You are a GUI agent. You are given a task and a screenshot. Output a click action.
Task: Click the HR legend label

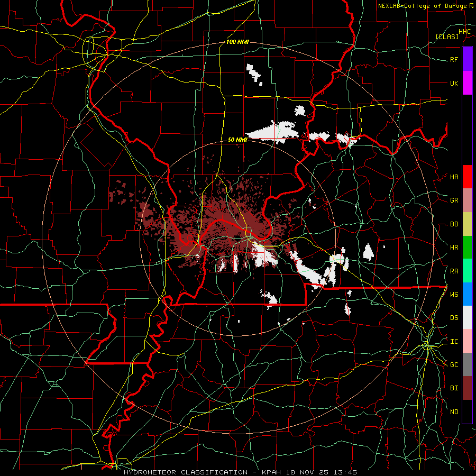pyautogui.click(x=454, y=248)
